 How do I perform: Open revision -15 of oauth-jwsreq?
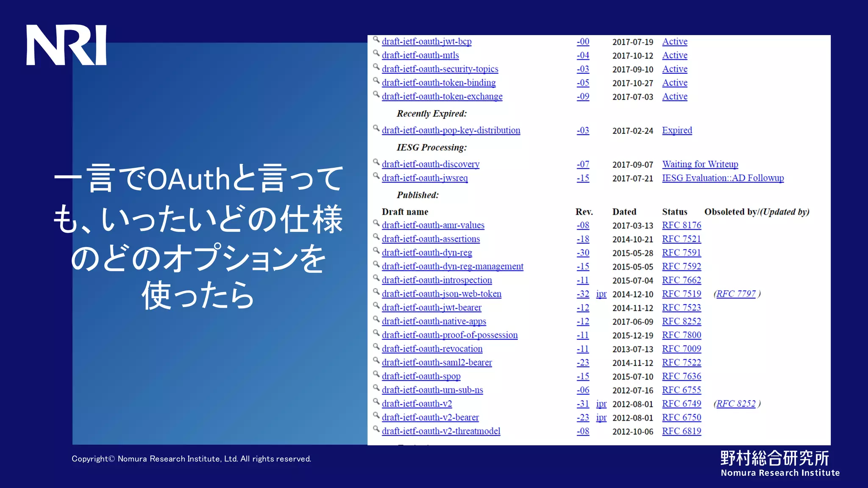(x=583, y=178)
